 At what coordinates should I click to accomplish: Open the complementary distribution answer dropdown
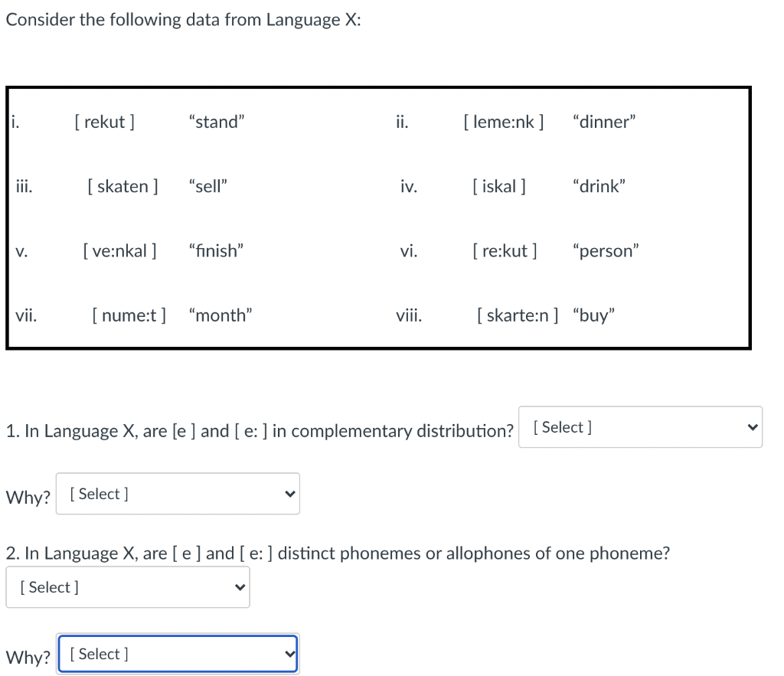(641, 427)
